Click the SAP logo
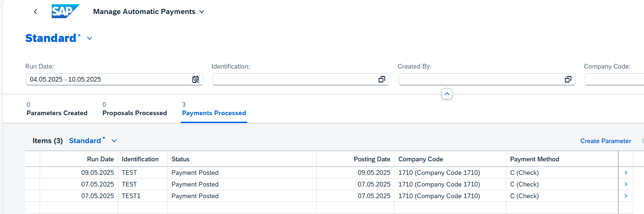The image size is (644, 214). click(66, 11)
